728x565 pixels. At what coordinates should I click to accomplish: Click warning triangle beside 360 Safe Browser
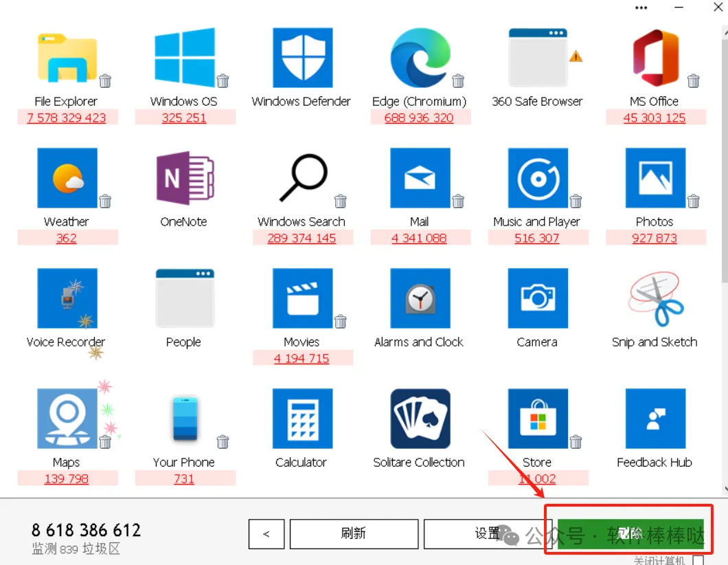tap(576, 56)
